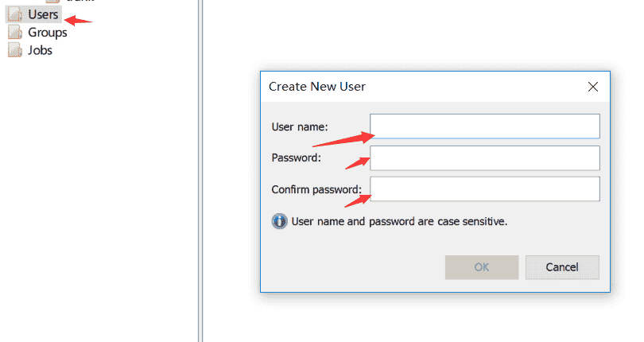Open the Jobs node

pos(40,50)
